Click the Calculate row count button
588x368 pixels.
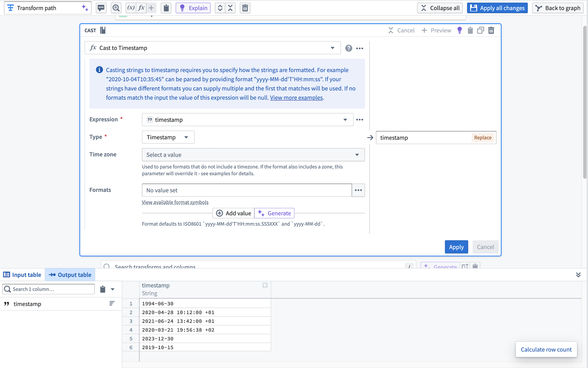pos(546,349)
